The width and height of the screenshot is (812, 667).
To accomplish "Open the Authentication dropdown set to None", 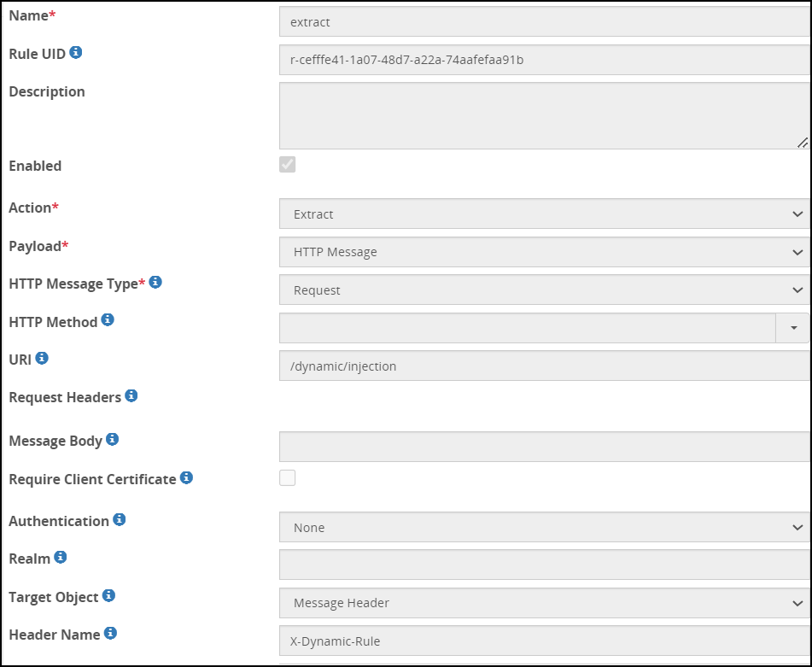I will pyautogui.click(x=544, y=528).
